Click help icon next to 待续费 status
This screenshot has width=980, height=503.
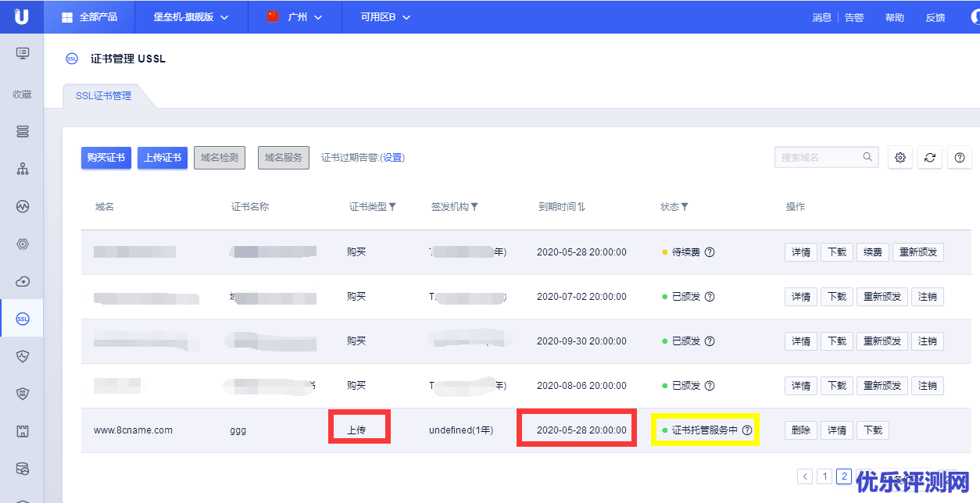click(x=710, y=252)
